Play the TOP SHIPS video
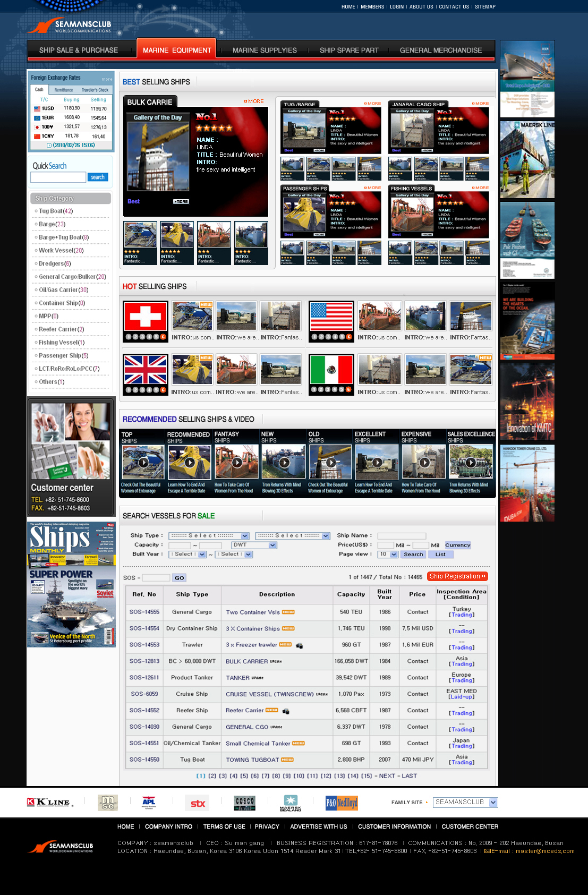Viewport: 588px width, 895px height. pyautogui.click(x=143, y=462)
